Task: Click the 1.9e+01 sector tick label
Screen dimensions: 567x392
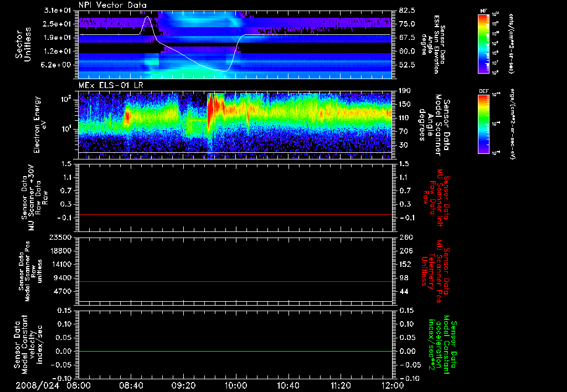Action: [x=59, y=38]
